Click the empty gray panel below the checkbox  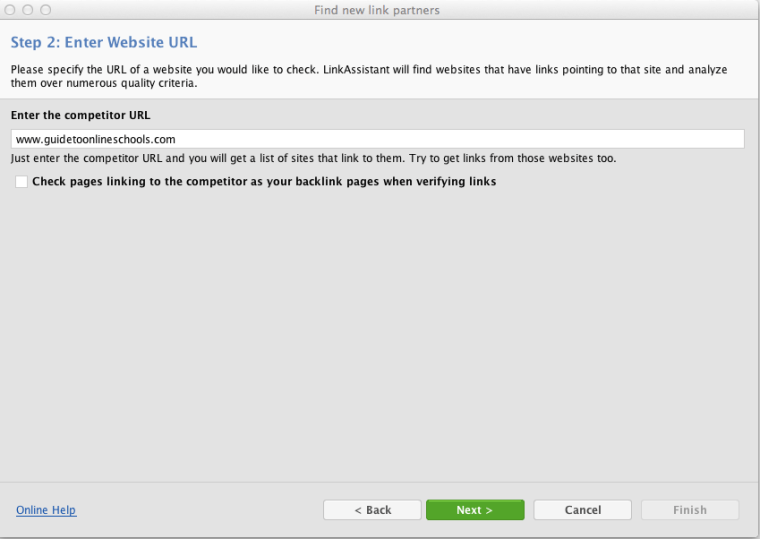click(380, 334)
